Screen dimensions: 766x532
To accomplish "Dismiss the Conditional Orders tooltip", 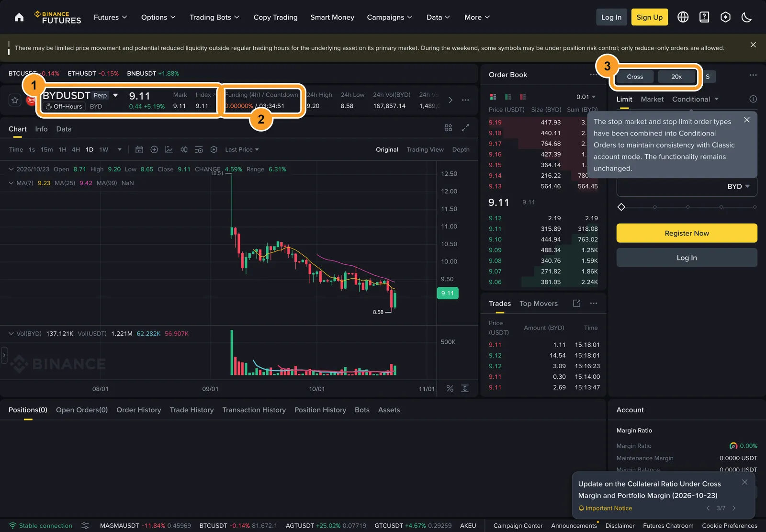I will point(747,120).
